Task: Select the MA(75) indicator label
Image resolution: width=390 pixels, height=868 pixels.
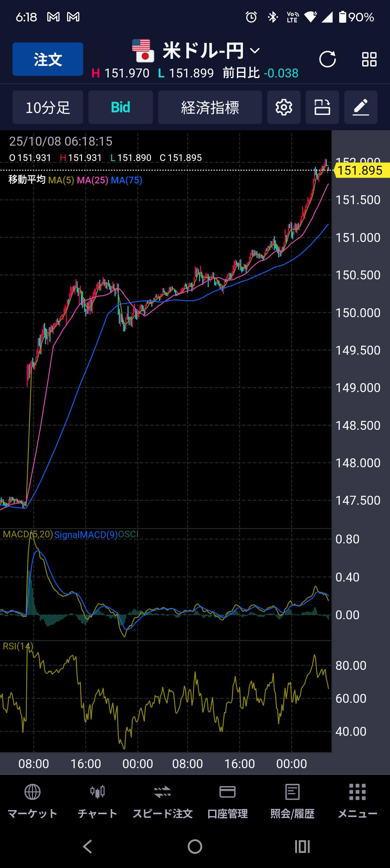Action: 127,180
